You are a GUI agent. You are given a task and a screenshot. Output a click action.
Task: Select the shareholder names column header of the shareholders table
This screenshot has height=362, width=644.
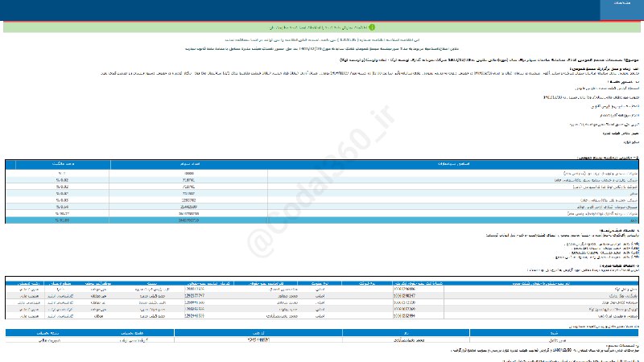[453, 164]
